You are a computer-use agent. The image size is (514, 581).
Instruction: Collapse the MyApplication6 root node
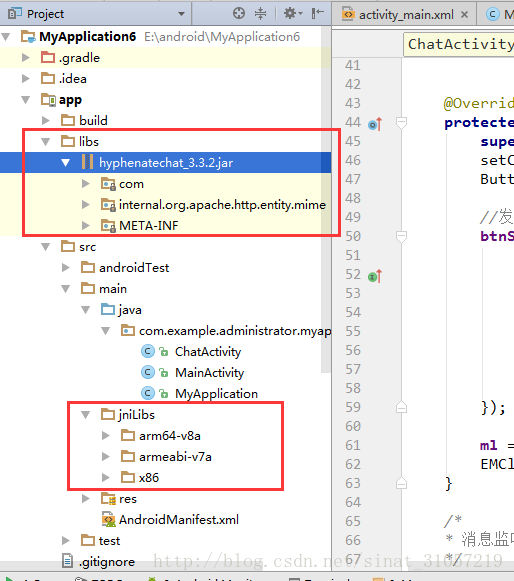coord(6,37)
